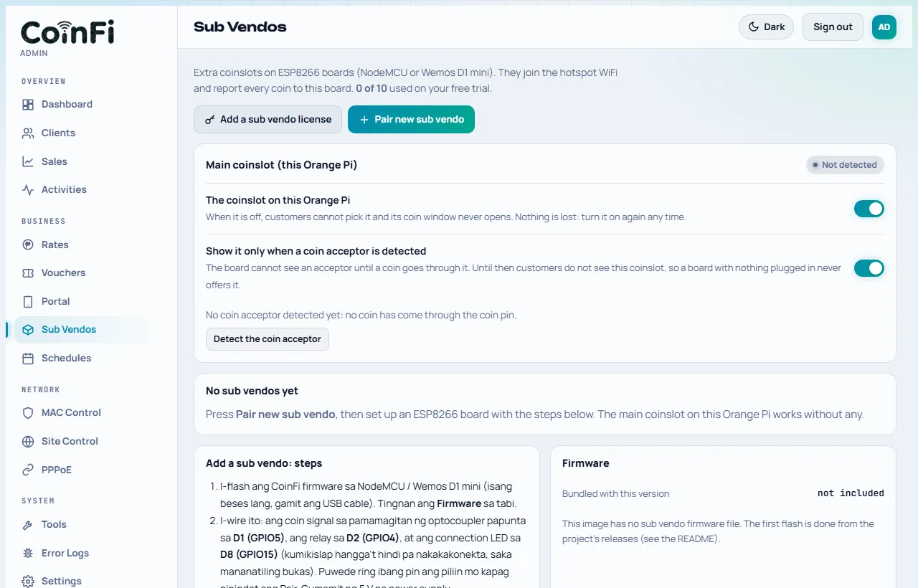The image size is (918, 588).
Task: Toggle show only when acceptor detected
Action: click(x=869, y=268)
